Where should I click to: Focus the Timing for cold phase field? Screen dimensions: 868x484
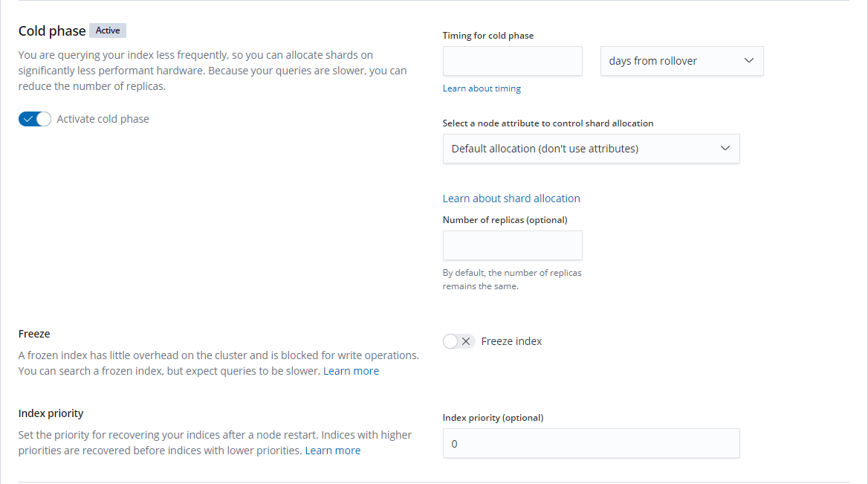[512, 61]
